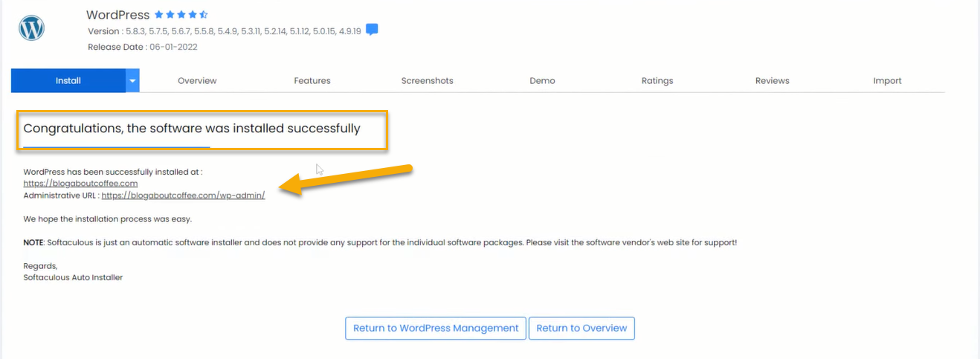Open the wp-admin administrative URL link
980x359 pixels.
(183, 195)
